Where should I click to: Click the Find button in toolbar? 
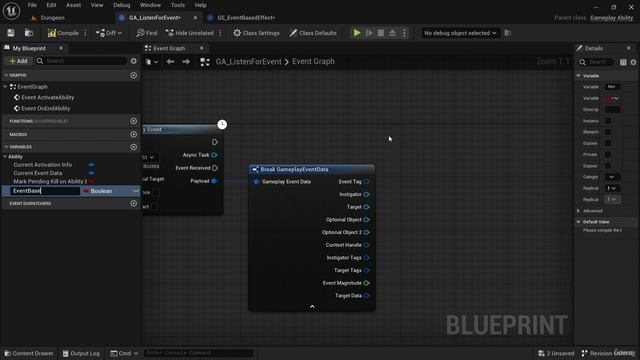point(147,33)
